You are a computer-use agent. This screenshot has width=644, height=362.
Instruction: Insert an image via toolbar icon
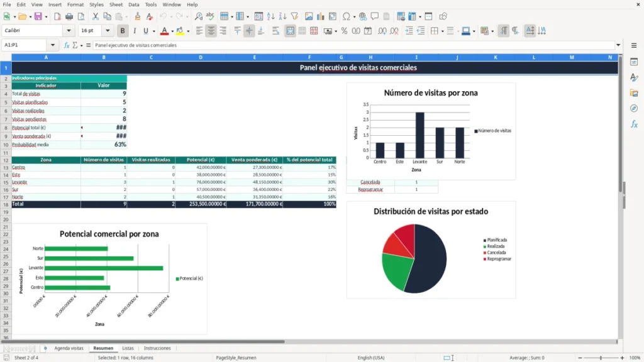point(309,16)
